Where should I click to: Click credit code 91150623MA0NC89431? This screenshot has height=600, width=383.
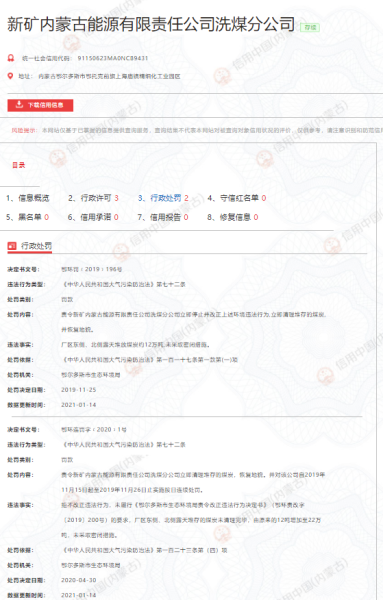[x=112, y=58]
